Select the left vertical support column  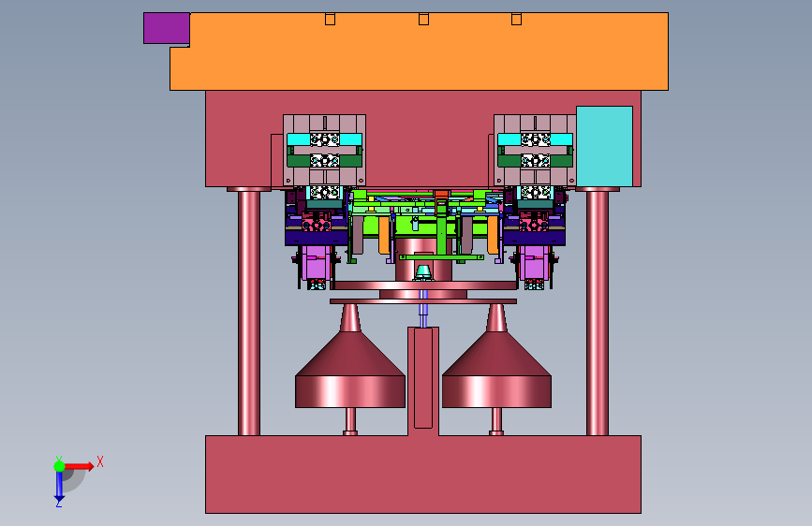coord(249,313)
